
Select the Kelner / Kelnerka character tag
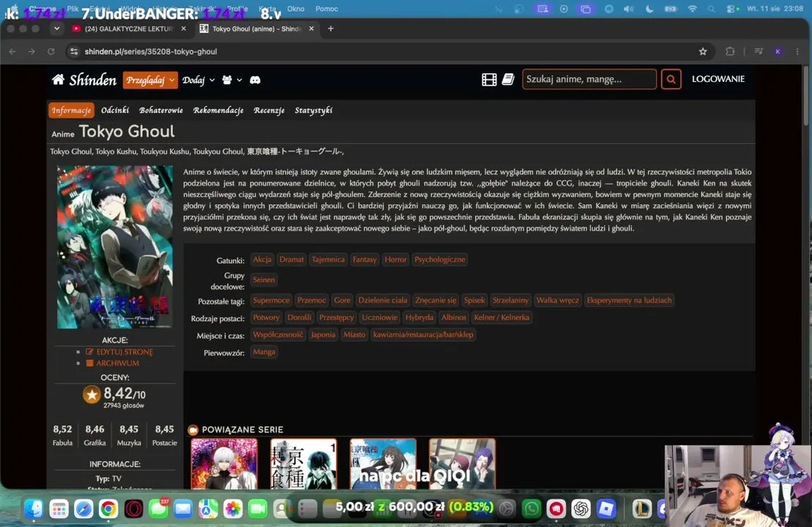pyautogui.click(x=502, y=318)
